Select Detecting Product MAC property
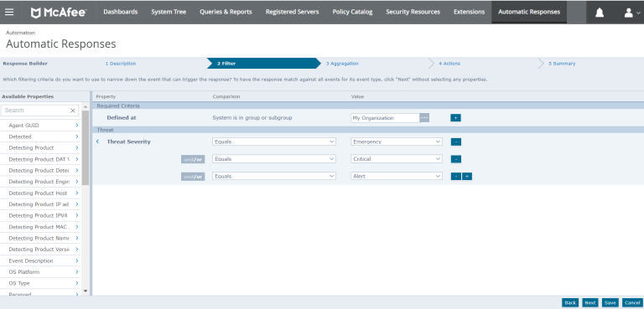This screenshot has width=644, height=309. [x=40, y=227]
